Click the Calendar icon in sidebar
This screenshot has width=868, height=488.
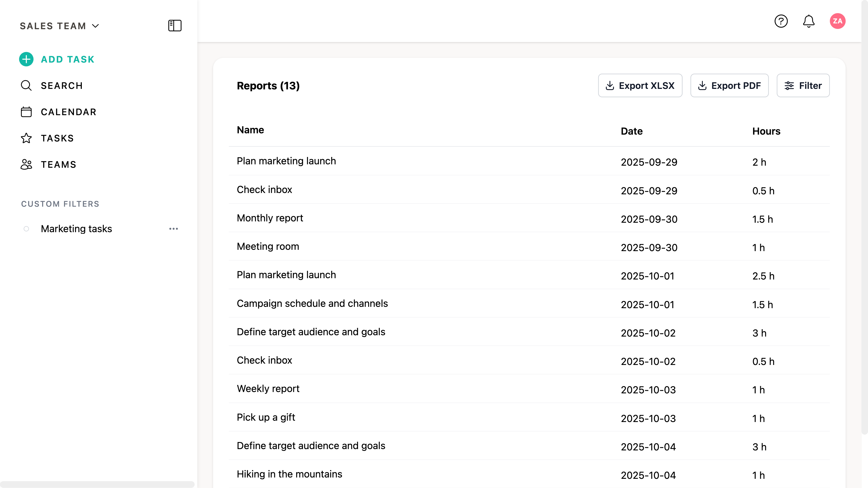(x=26, y=112)
